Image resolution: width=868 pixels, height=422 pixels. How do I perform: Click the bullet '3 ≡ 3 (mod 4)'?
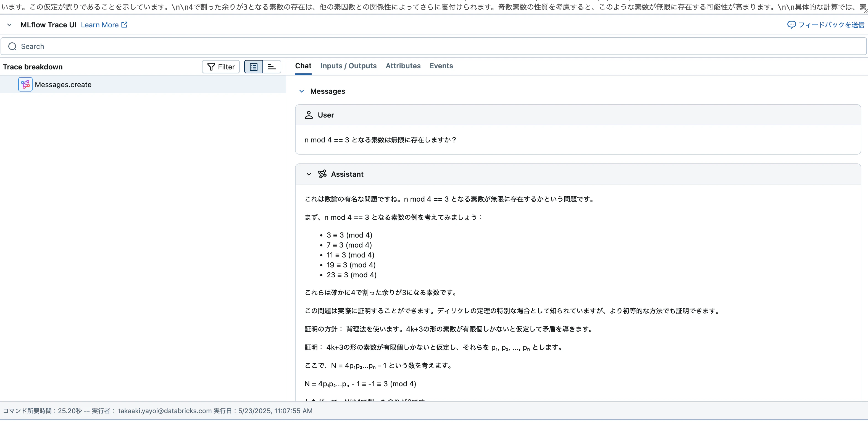(x=349, y=235)
